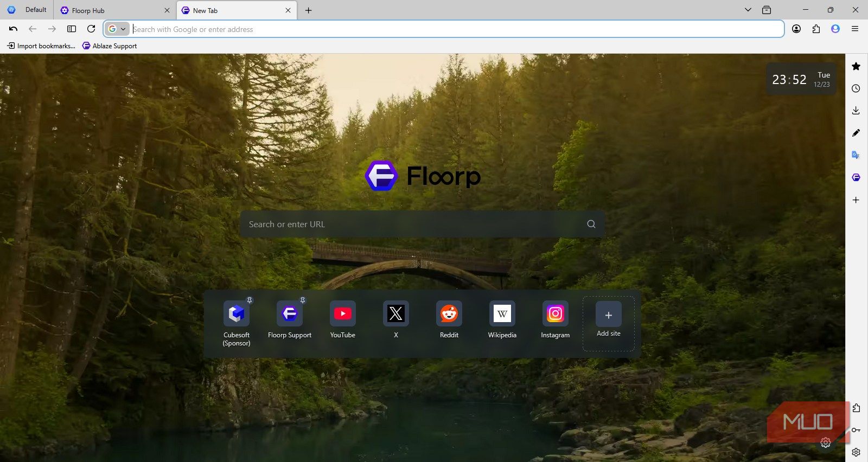Click Import bookmarks bookmark
The height and width of the screenshot is (462, 868).
[x=41, y=46]
